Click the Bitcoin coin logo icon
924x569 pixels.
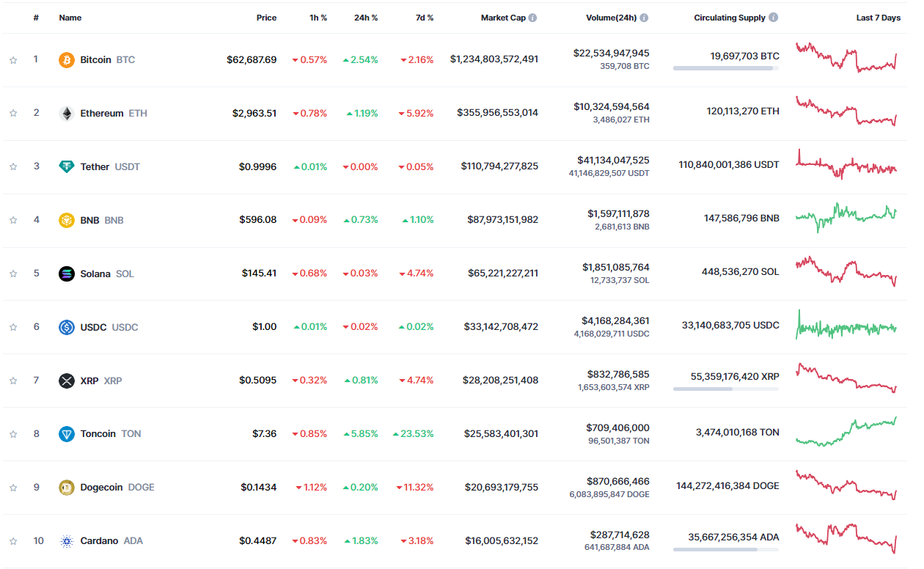[x=67, y=60]
